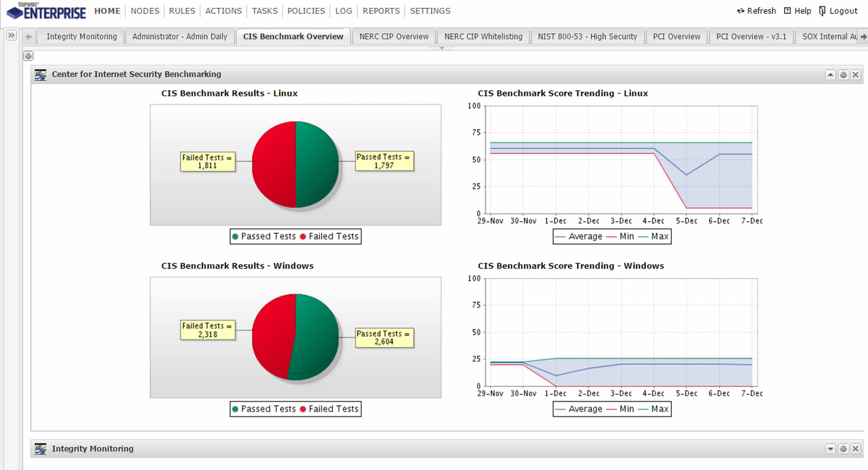Open the SETTINGS page
This screenshot has width=868, height=470.
(430, 11)
